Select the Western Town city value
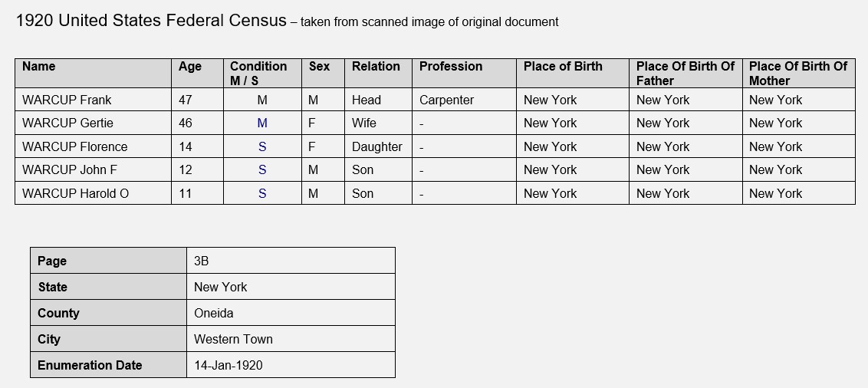Viewport: 868px width, 388px height. coord(291,339)
